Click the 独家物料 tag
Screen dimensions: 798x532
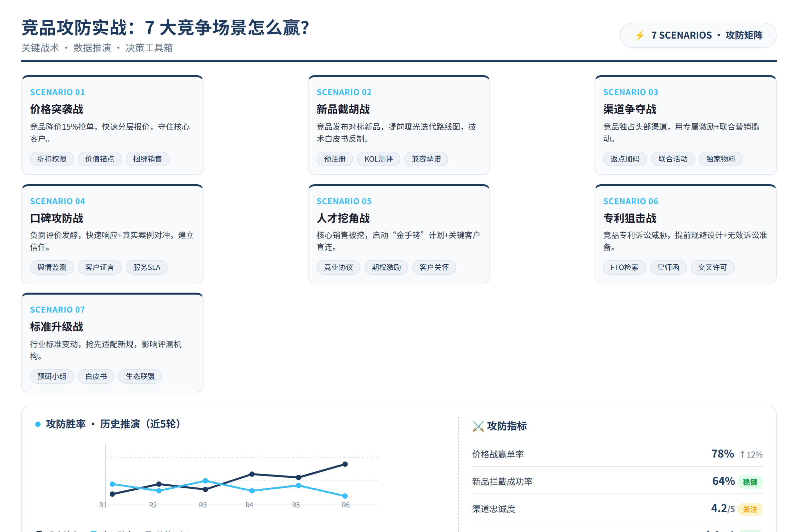click(x=721, y=159)
